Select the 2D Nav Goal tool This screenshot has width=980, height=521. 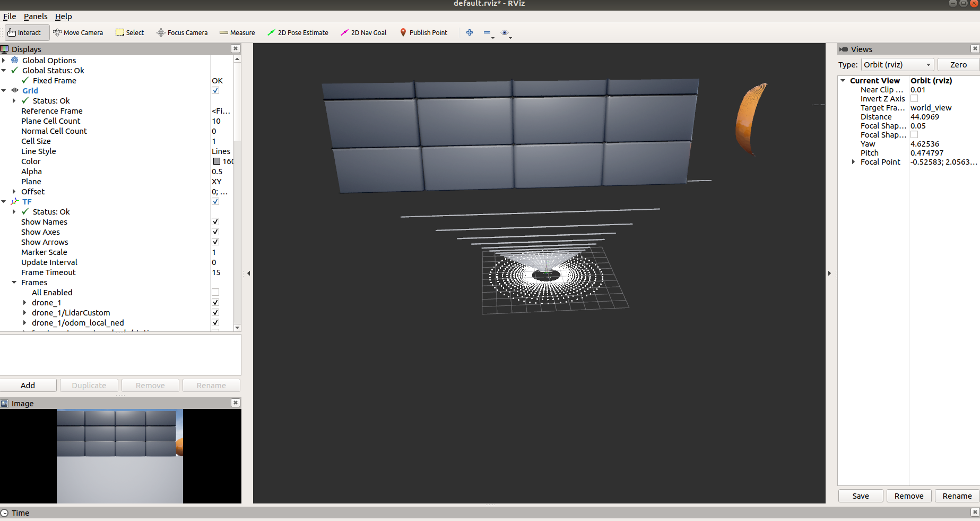click(363, 32)
